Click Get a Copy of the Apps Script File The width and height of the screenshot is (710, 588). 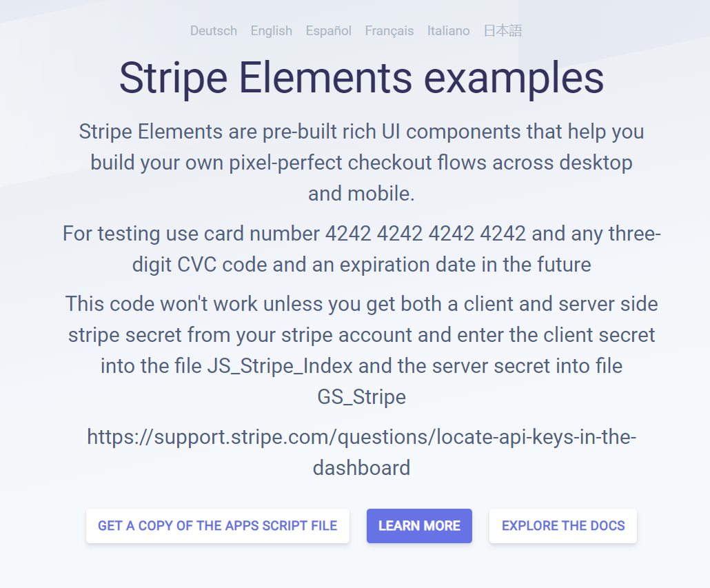click(218, 526)
